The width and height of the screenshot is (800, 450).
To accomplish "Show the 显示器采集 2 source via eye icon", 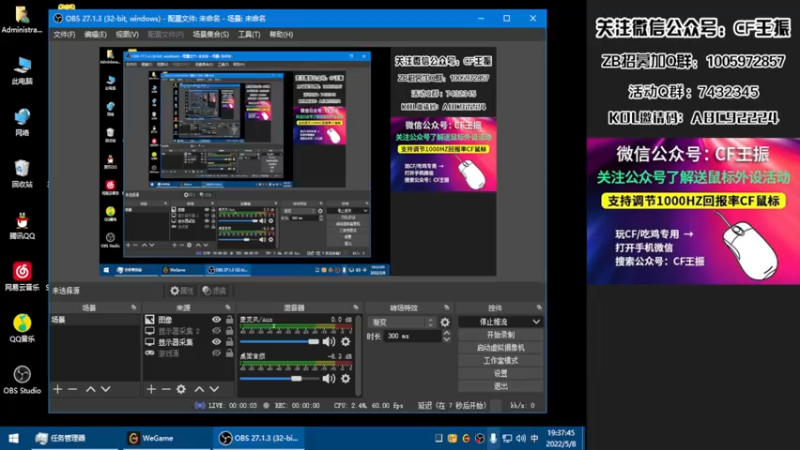I will point(216,331).
